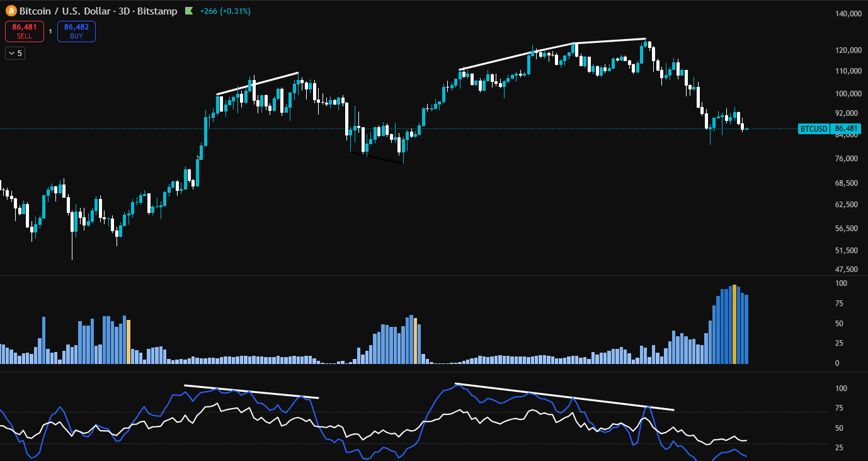Select the black trendline under the 76,000 lows
Viewport: 868px width, 461px height.
[x=378, y=157]
